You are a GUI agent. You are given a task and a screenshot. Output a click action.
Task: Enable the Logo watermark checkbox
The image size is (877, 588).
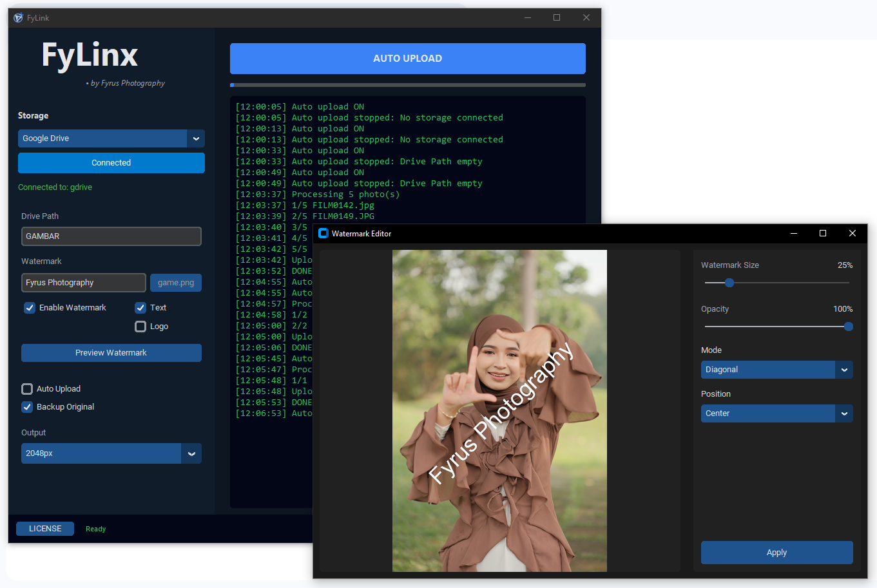(x=140, y=327)
